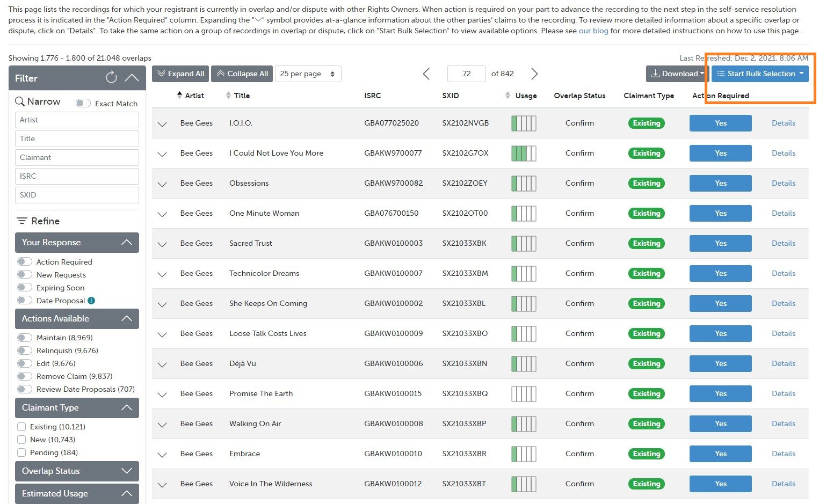Screen dimensions: 819x504
Task: Sort the table by Artist
Action: tap(190, 96)
